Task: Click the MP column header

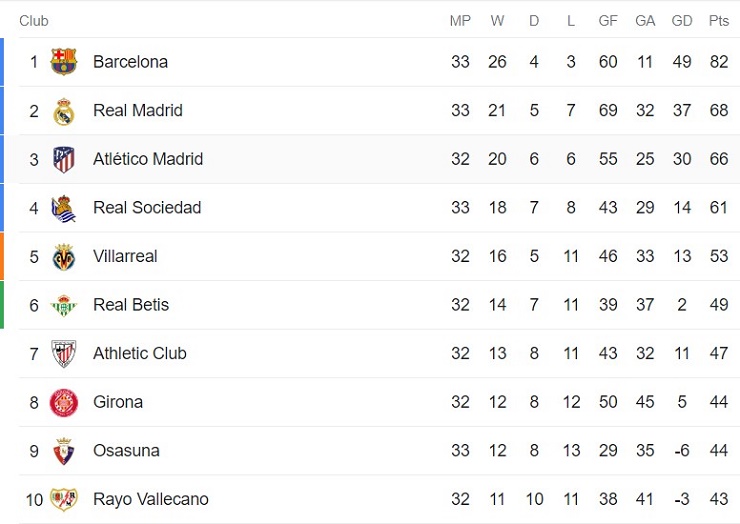Action: point(460,21)
